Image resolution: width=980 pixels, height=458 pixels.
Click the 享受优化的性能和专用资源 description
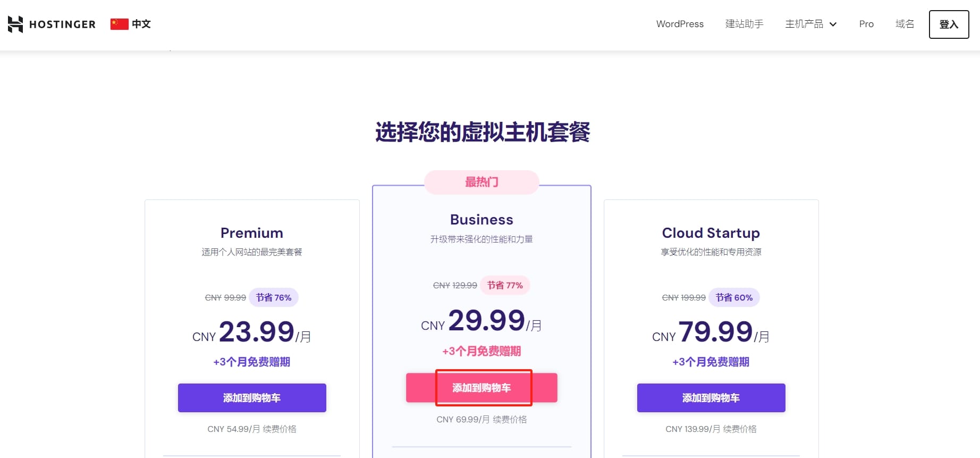click(x=711, y=252)
